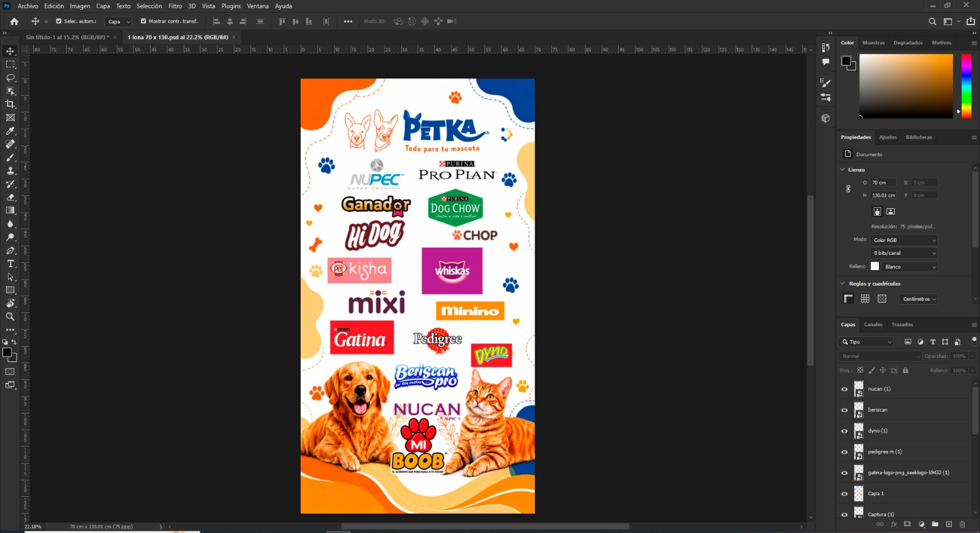The height and width of the screenshot is (533, 980).
Task: Click the Home icon in options bar
Action: click(x=14, y=21)
